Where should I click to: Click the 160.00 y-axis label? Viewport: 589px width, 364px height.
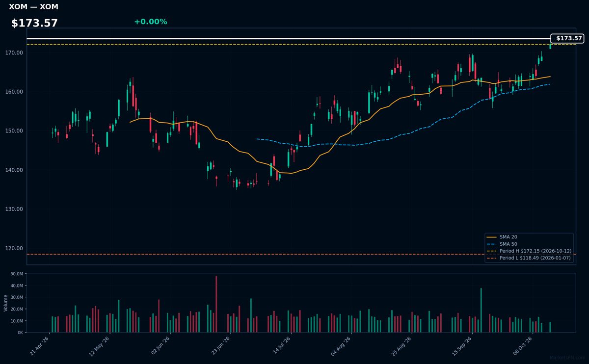point(15,92)
